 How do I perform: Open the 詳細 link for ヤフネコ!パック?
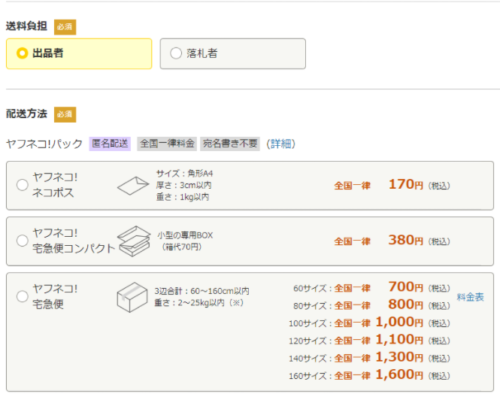[281, 144]
